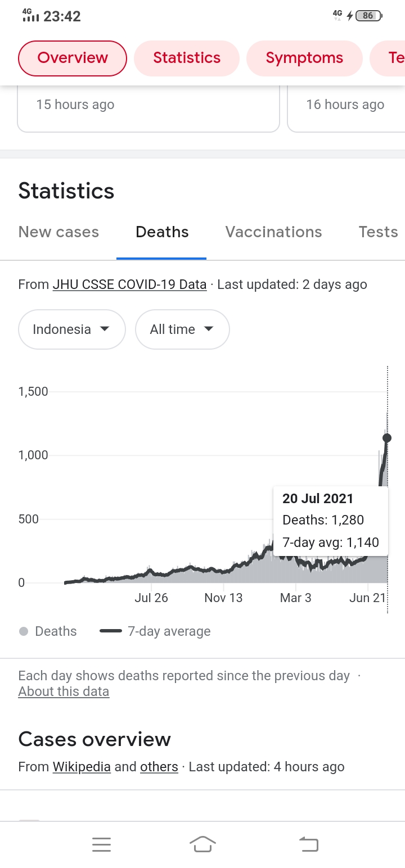Tap the Android home navigation icon
Screen dimensions: 405x868
tap(202, 844)
